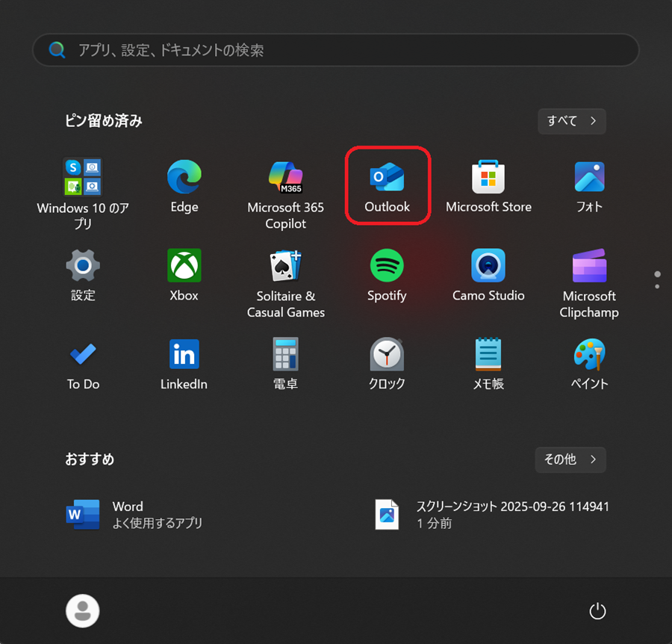
Task: Expand その他 recommended items
Action: (x=570, y=459)
